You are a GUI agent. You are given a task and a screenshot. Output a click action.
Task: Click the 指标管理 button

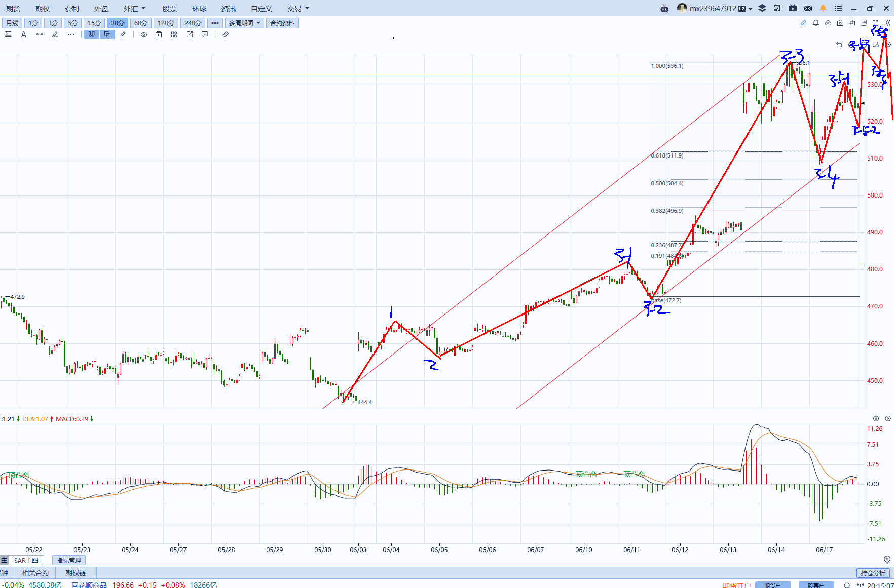[x=69, y=560]
